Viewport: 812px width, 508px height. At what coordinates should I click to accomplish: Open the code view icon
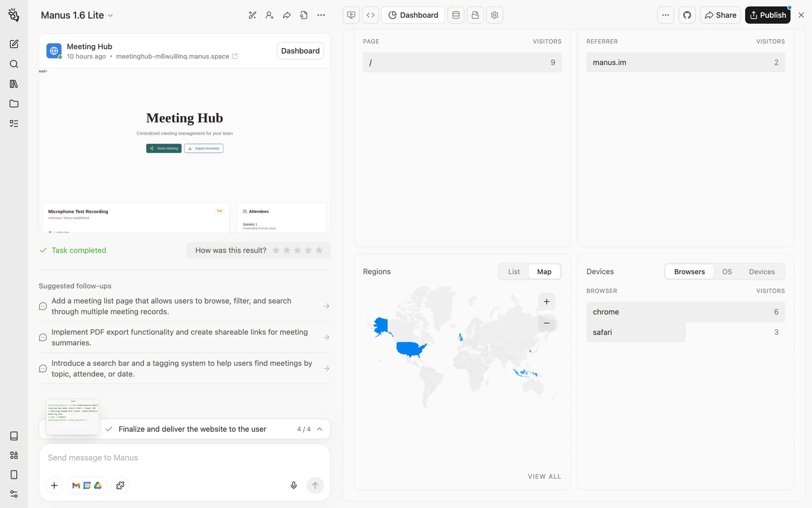370,15
